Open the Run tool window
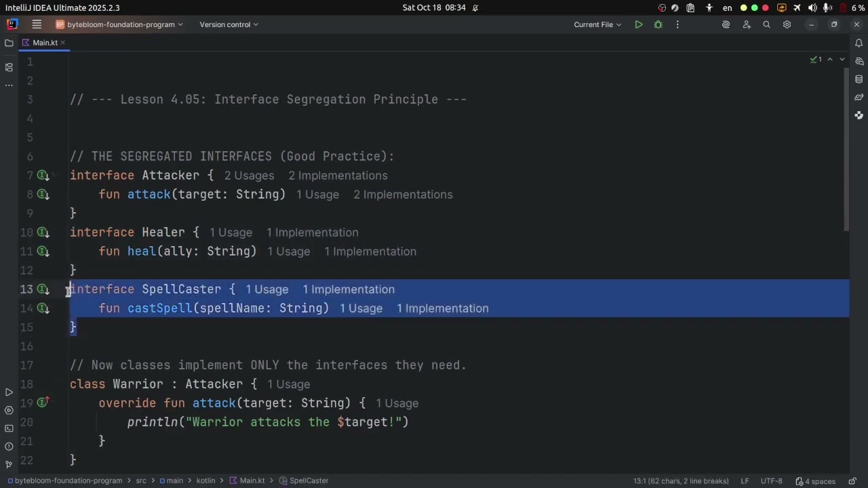The height and width of the screenshot is (488, 868). [9, 392]
